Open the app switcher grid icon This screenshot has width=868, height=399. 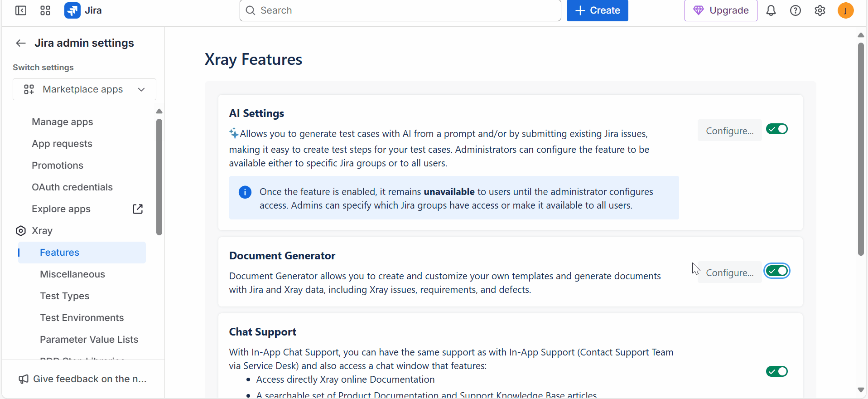(45, 10)
